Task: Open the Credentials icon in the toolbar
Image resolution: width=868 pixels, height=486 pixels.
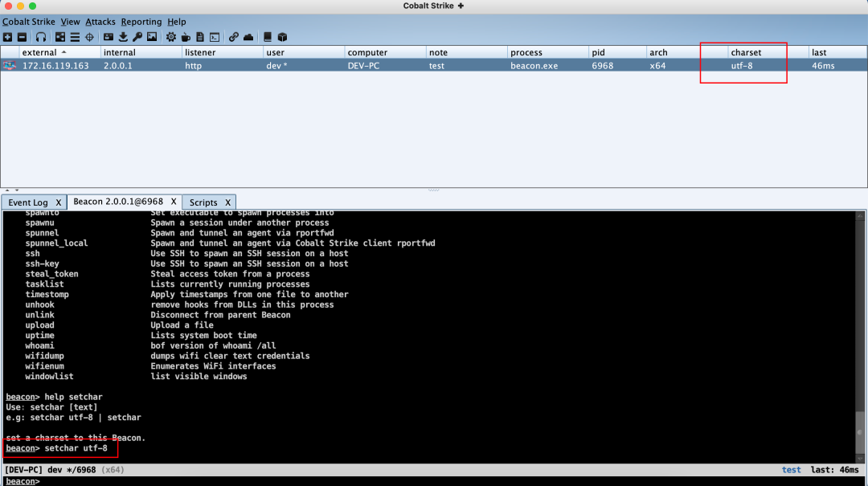Action: pos(108,37)
